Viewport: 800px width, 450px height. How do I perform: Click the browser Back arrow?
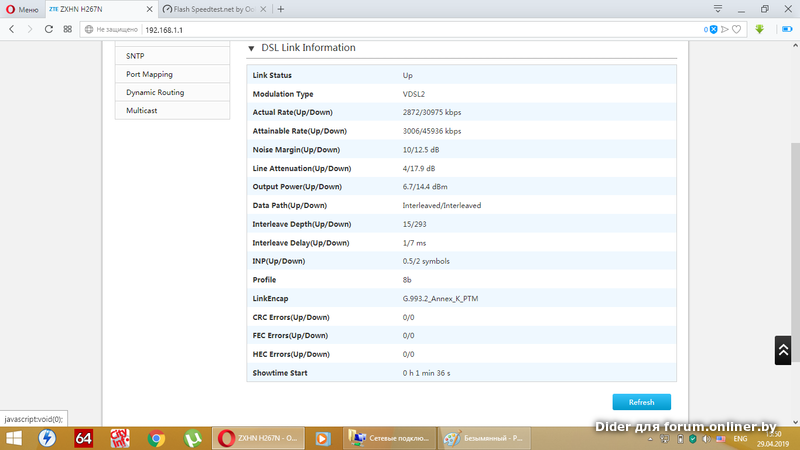point(11,30)
